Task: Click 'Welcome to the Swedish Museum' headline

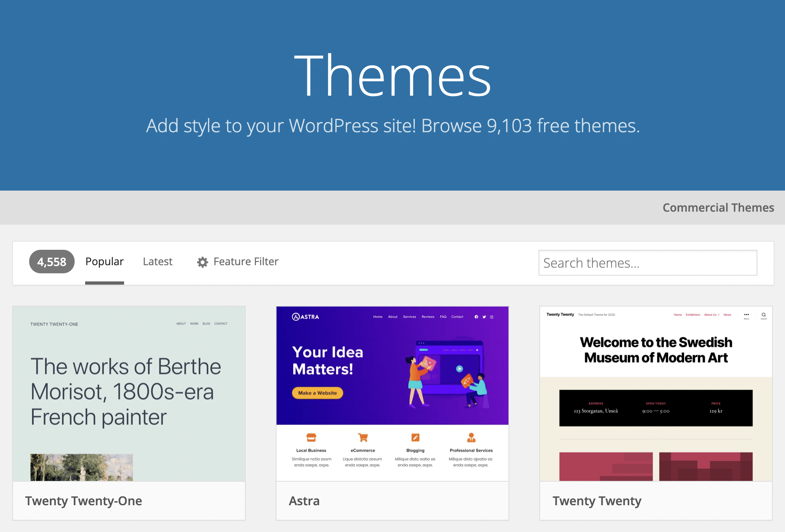Action: tap(656, 350)
